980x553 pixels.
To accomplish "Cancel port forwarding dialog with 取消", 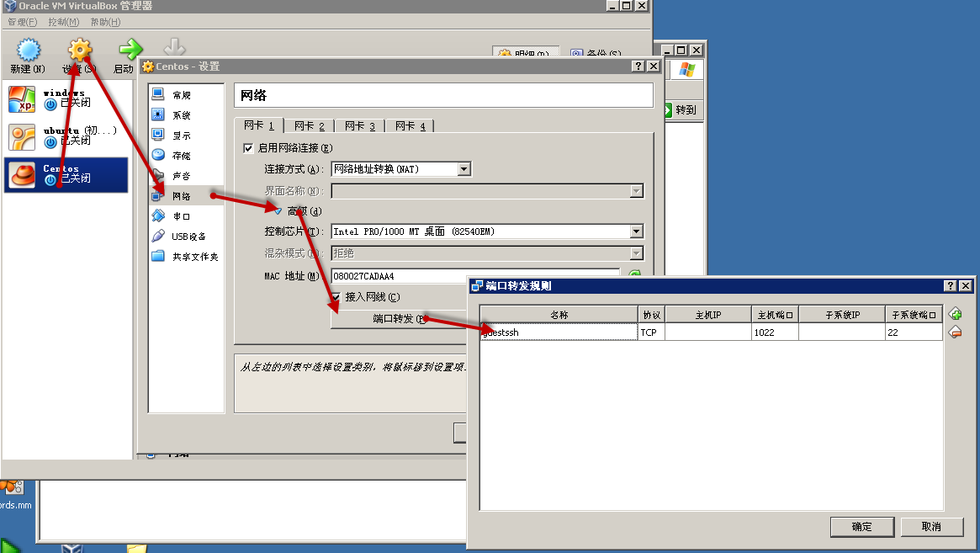I will [x=931, y=527].
